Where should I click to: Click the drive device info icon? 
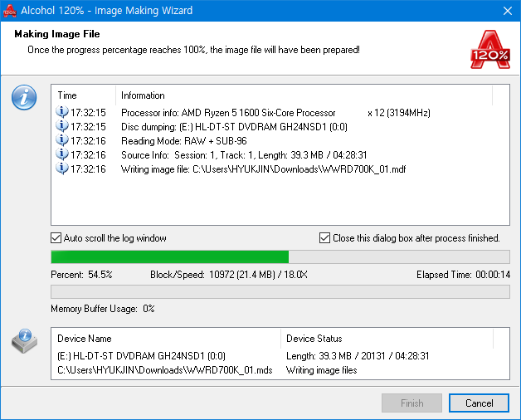pos(25,341)
